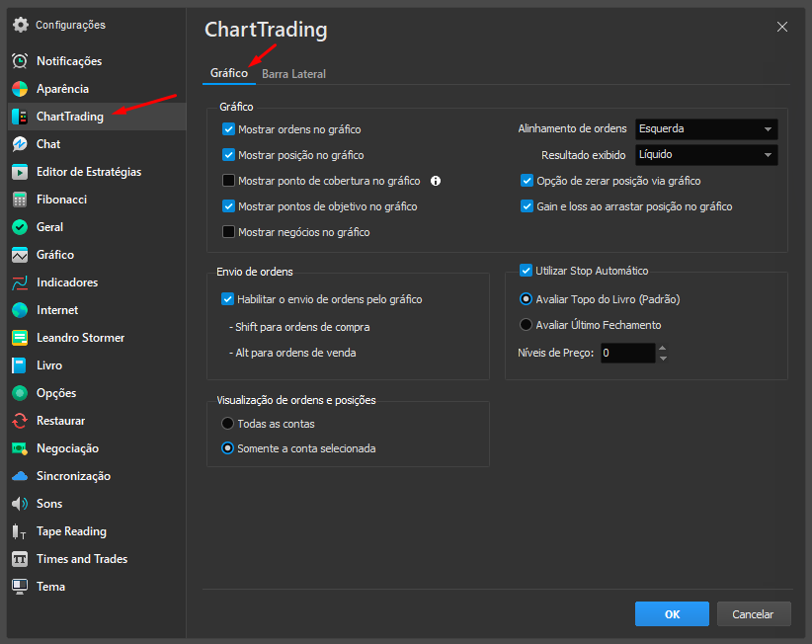812x644 pixels.
Task: Click the Negociação money icon
Action: [20, 448]
